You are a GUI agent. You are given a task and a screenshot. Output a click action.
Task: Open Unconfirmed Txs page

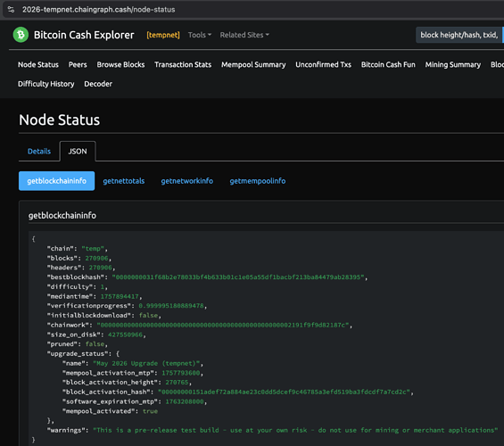pyautogui.click(x=323, y=64)
